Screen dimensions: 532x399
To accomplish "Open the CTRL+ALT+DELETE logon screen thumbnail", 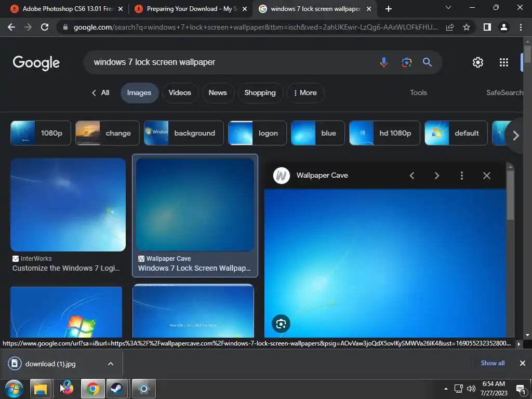I will (x=193, y=312).
